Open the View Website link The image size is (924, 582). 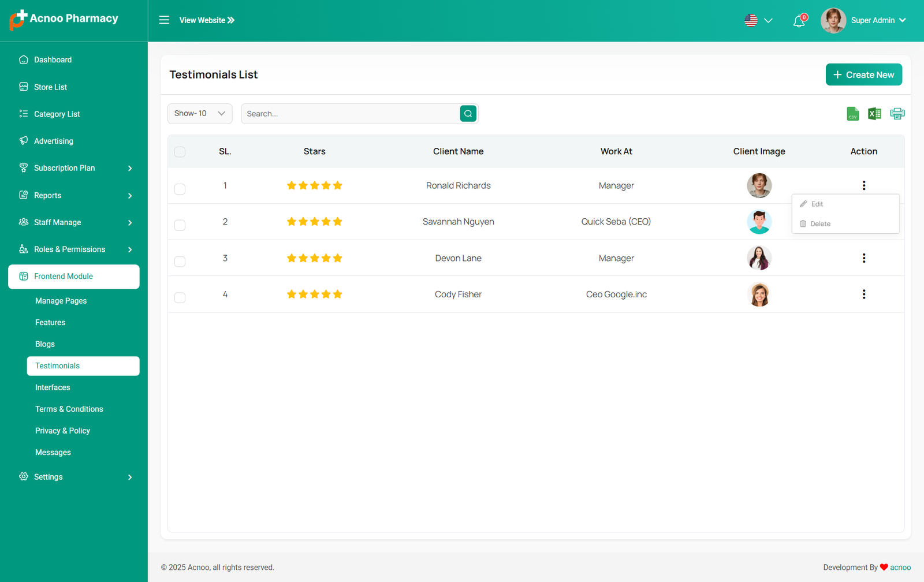[x=207, y=20]
